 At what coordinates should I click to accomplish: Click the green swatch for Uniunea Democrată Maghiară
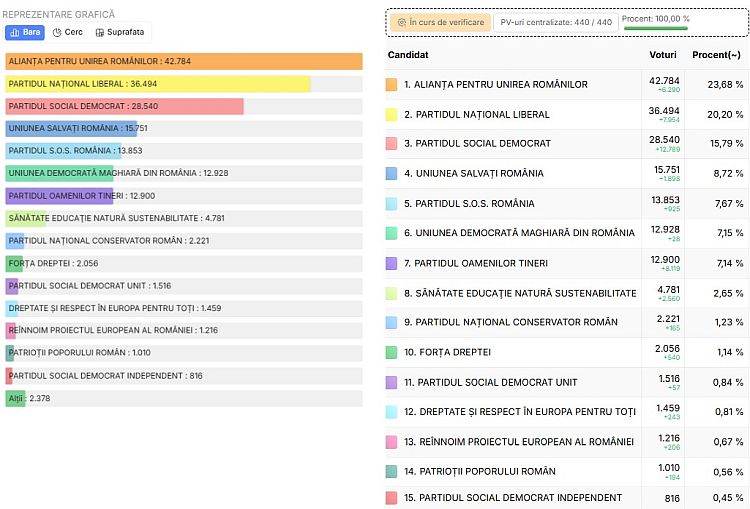(391, 233)
